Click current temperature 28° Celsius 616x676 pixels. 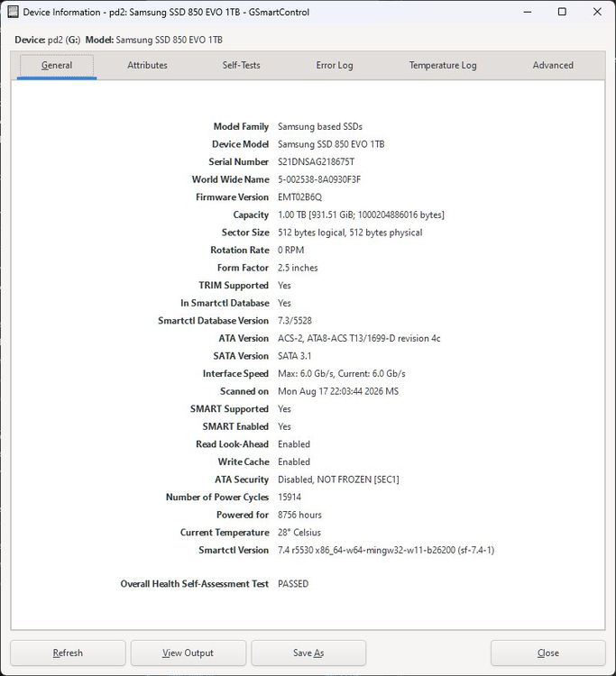(299, 533)
